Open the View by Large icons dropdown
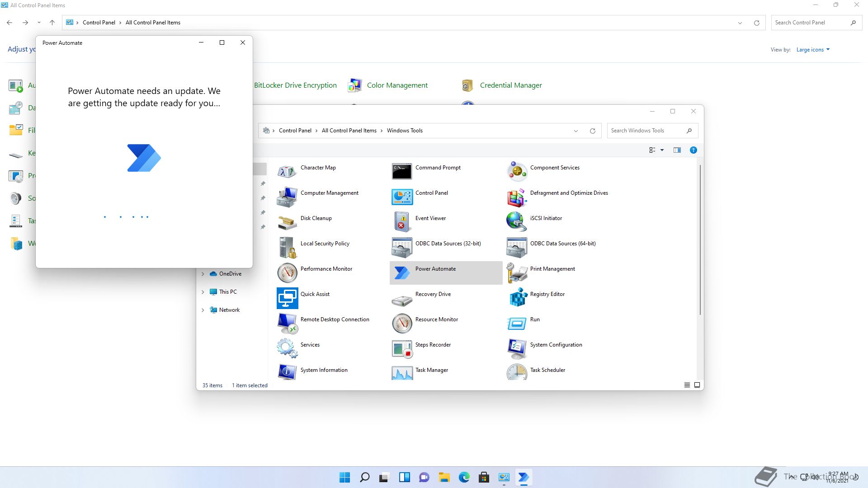 point(813,50)
